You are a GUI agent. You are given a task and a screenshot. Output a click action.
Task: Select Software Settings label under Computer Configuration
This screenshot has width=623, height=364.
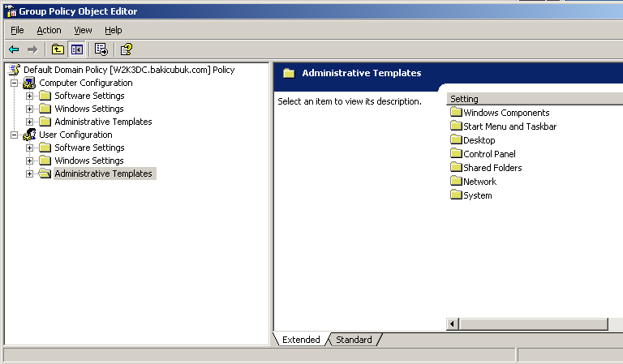(89, 96)
